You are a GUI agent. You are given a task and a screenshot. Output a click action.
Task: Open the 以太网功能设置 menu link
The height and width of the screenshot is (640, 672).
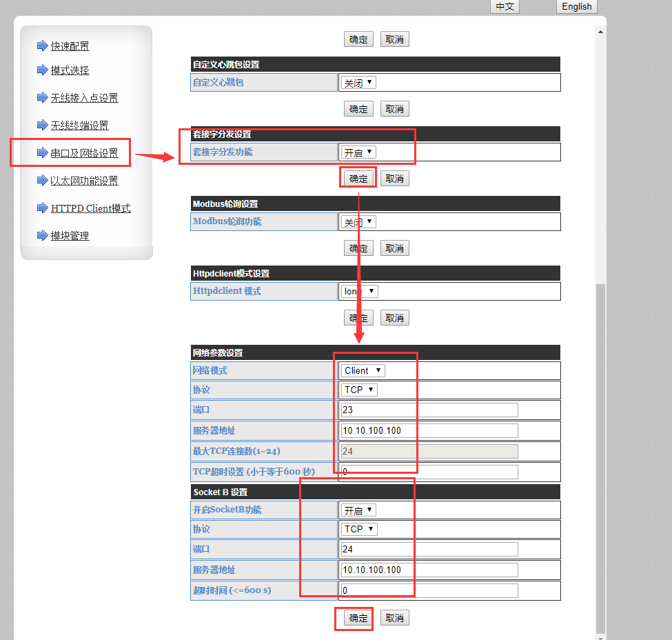click(84, 181)
